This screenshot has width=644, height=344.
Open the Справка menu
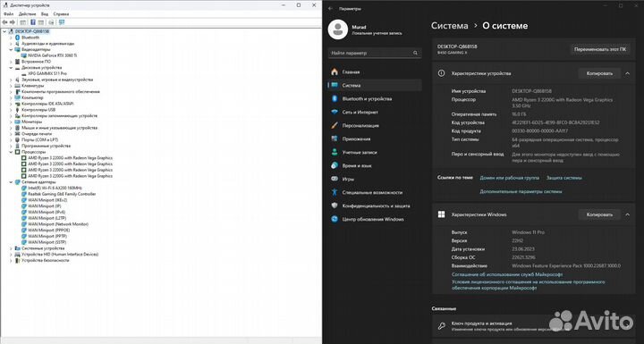[61, 14]
